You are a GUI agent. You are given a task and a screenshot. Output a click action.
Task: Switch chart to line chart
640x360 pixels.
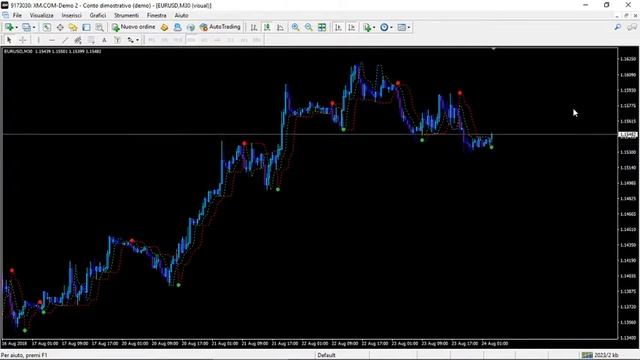click(x=280, y=27)
